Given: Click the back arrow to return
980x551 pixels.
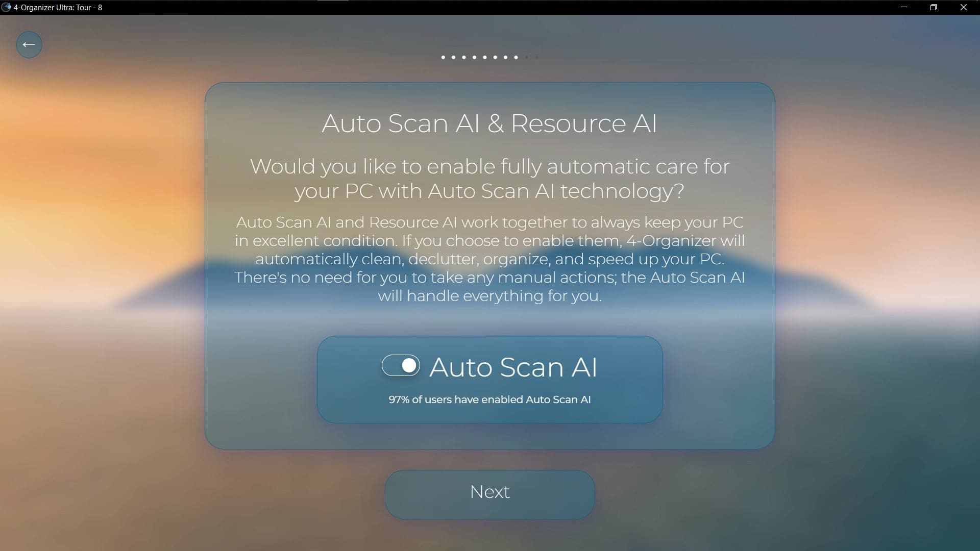Looking at the screenshot, I should 28,44.
